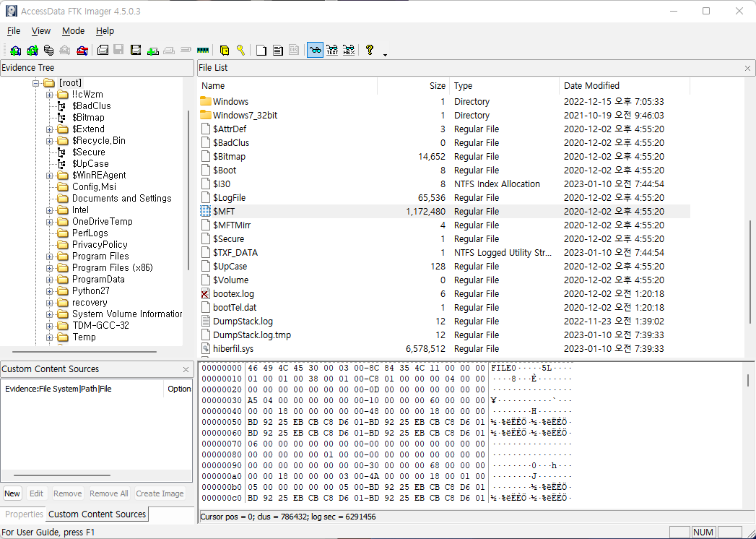Screen dimensions: 756x539
Task: Click the Custom Content Sources horizontal scrollbar
Action: pos(61,475)
